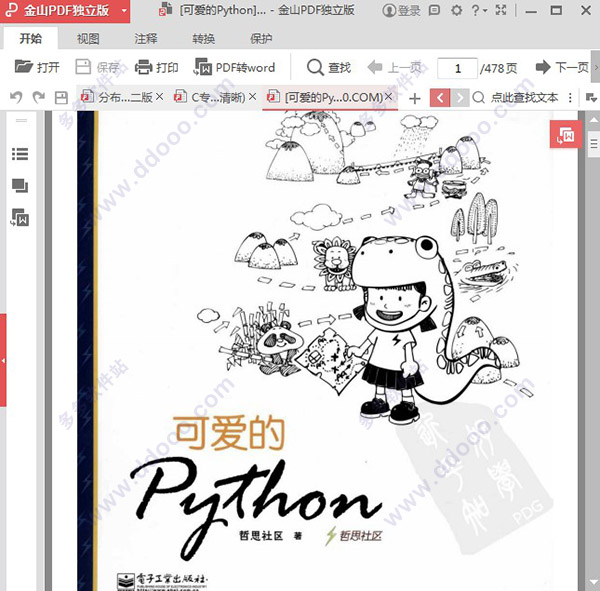Image resolution: width=600 pixels, height=591 pixels.
Task: Switch to the 保护 ribbon tab
Action: (261, 38)
